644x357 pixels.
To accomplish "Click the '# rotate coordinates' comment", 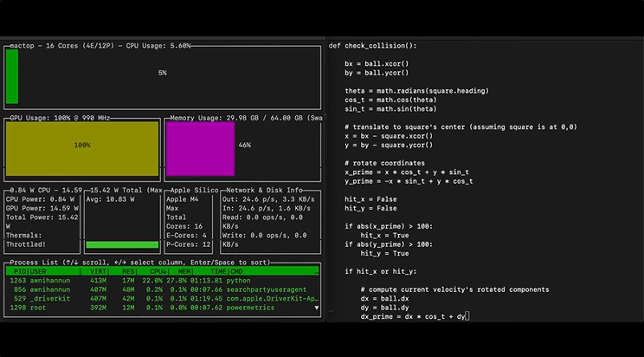I will click(x=385, y=163).
